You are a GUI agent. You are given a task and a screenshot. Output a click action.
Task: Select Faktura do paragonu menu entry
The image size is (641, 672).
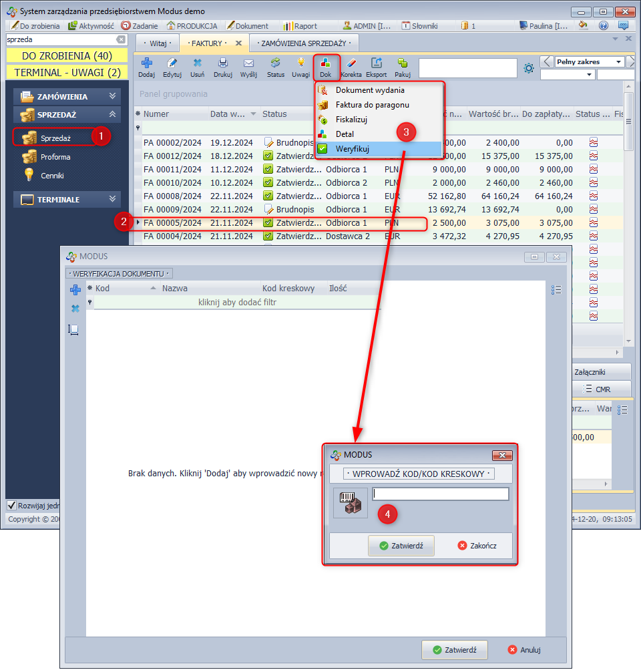point(380,105)
